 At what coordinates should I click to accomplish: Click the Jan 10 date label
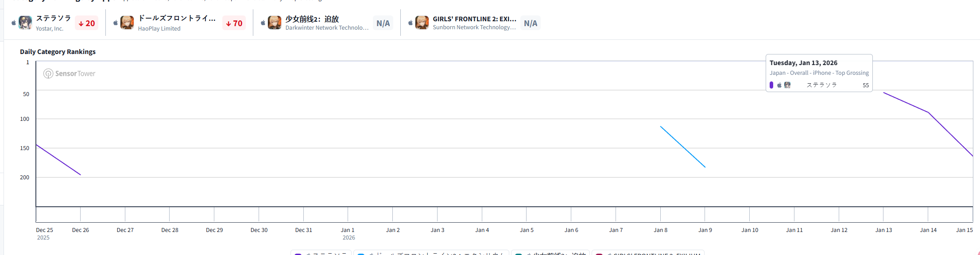[x=750, y=230]
